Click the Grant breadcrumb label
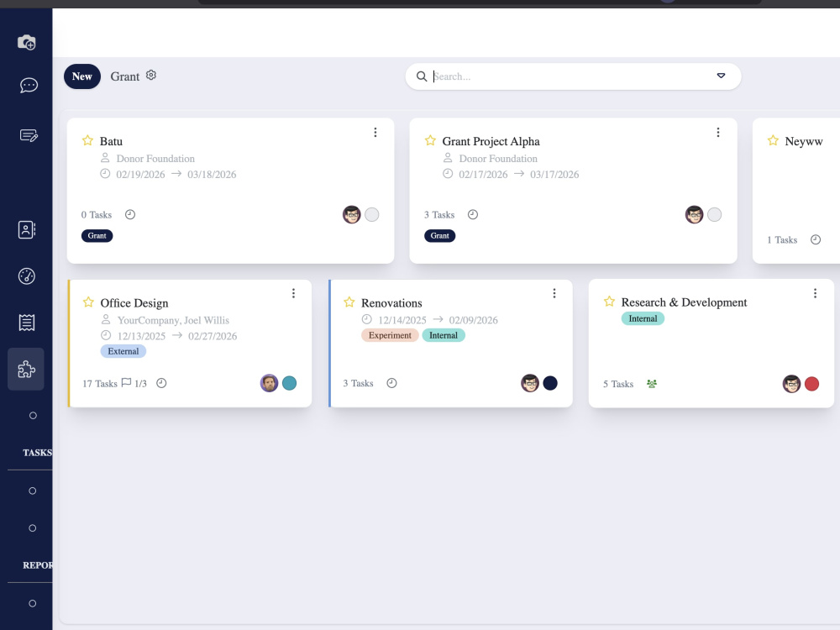Screen dimensions: 840x630 [x=125, y=76]
